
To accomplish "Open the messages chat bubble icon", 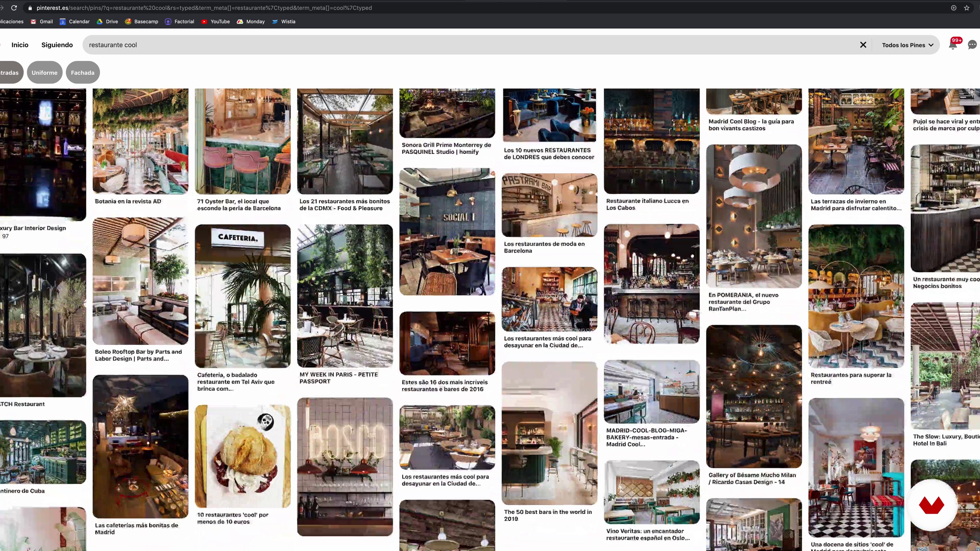I will click(x=972, y=45).
